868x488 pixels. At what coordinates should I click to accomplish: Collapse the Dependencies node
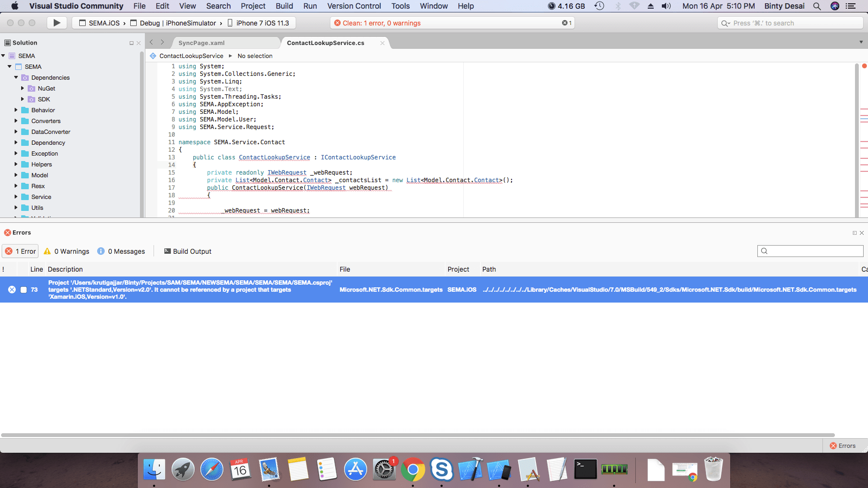coord(16,78)
